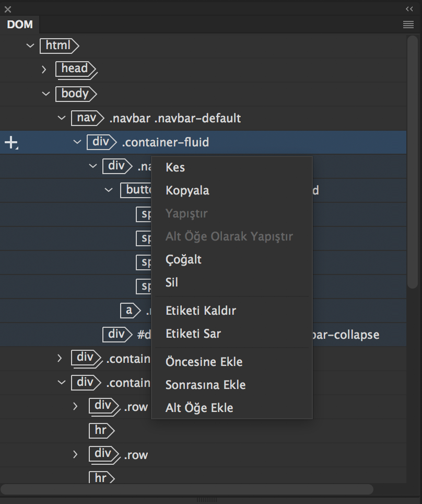Collapse the html element in the tree
Image resolution: width=422 pixels, height=504 pixels.
click(x=30, y=46)
